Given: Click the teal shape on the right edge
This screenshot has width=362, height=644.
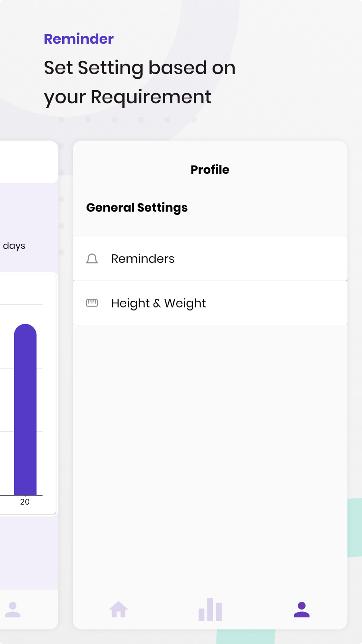Looking at the screenshot, I should 355,527.
